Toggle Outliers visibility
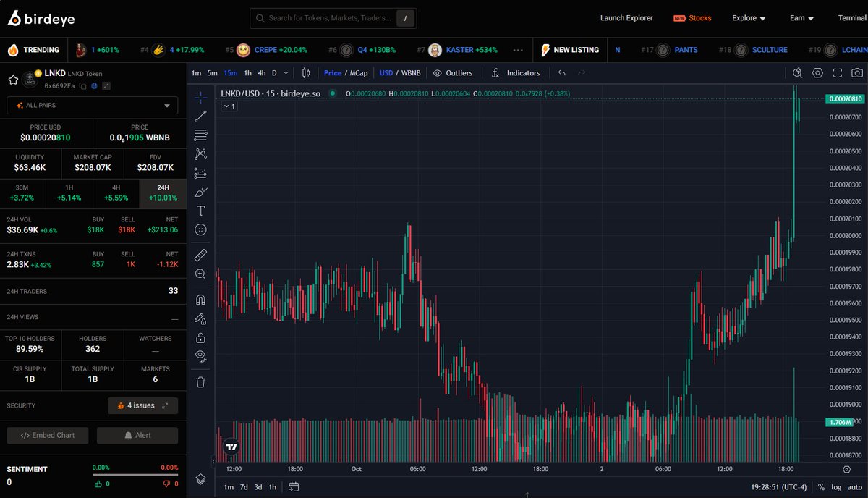Screen dimensions: 868x498 point(453,73)
